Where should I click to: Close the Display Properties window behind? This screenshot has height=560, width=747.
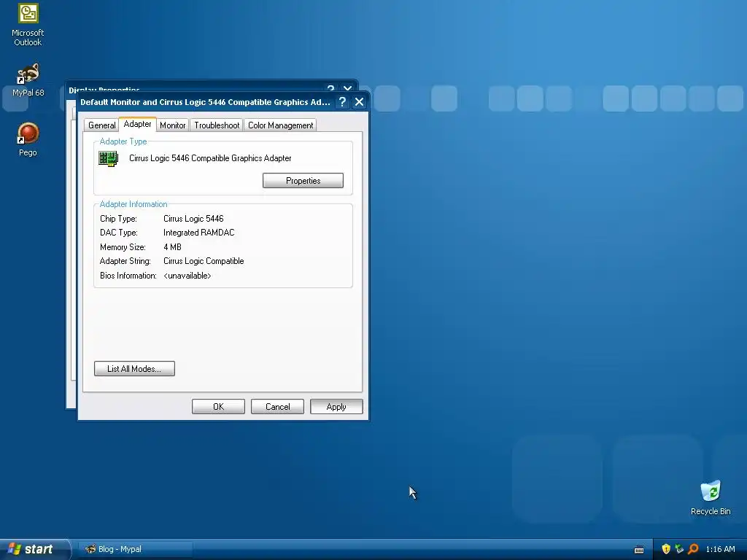tap(348, 87)
